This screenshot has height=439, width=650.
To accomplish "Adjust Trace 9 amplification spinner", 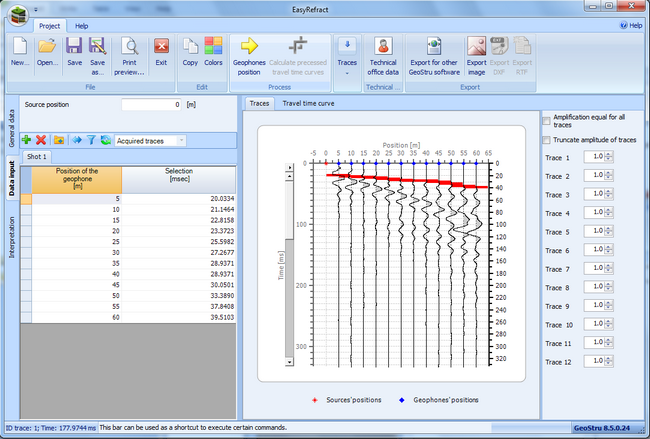I will [608, 305].
